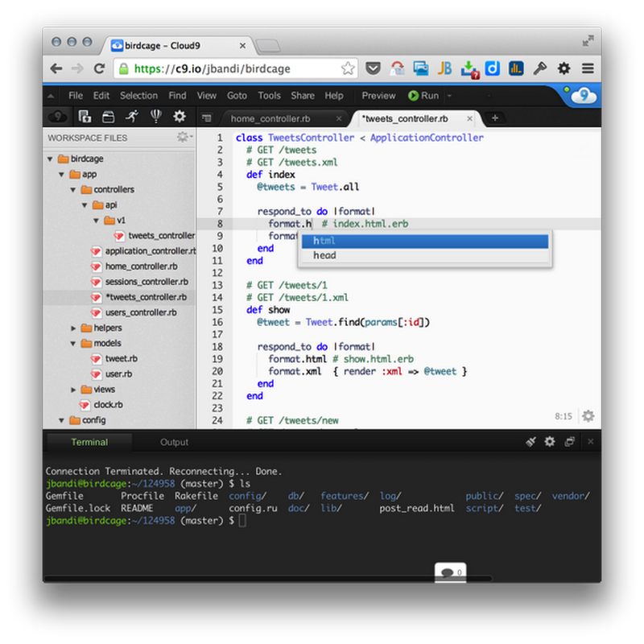Clear terminal with the broom icon
Viewport: 644px width, 644px height.
pos(530,441)
